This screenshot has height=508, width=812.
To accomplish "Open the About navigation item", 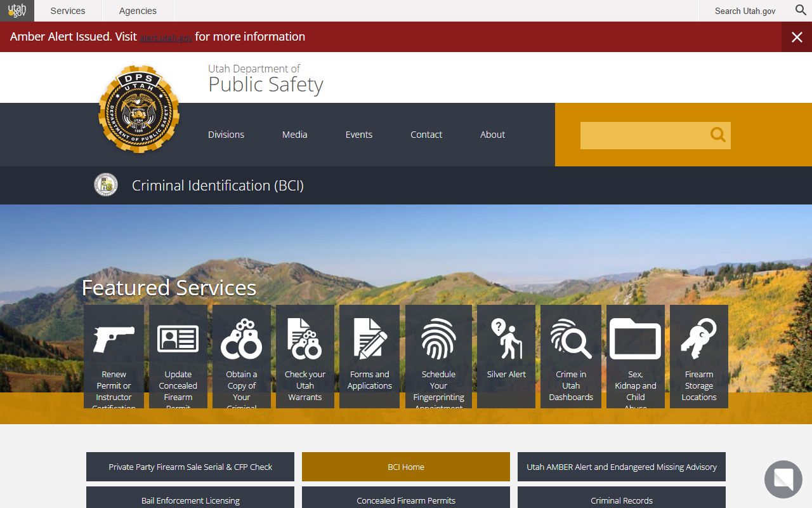I will point(492,135).
